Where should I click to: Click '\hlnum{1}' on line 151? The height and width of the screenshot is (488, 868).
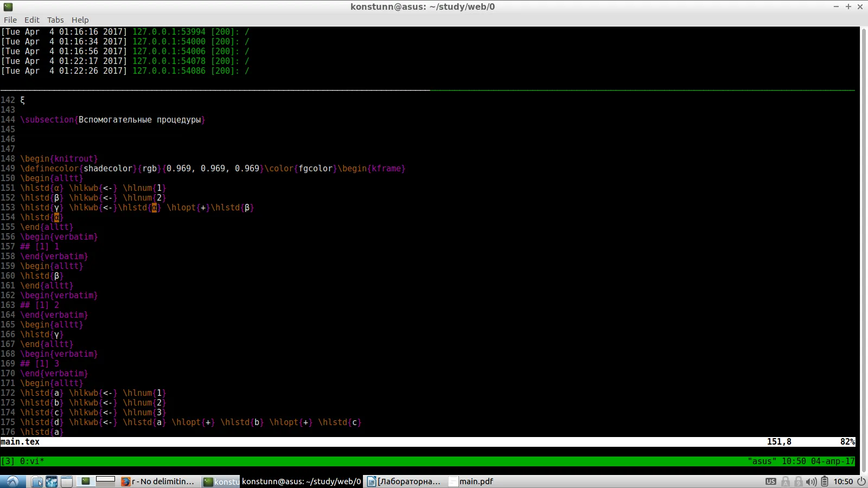pos(145,188)
